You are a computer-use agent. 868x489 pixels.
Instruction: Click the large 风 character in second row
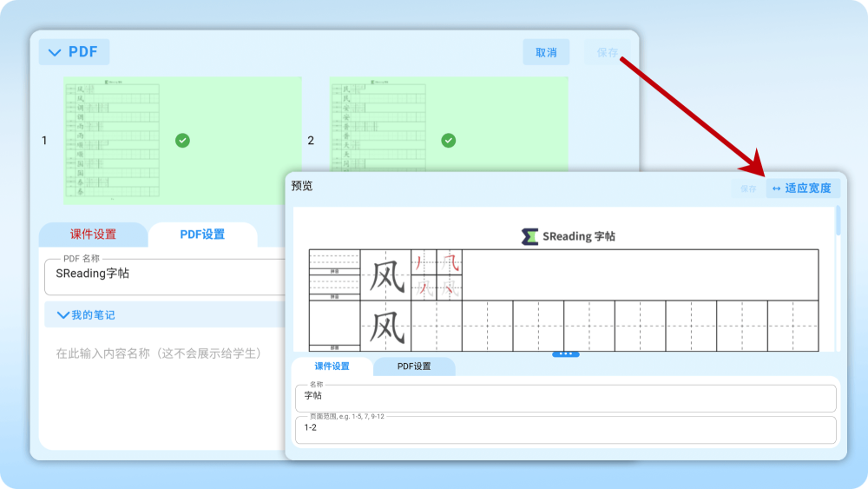pos(386,327)
